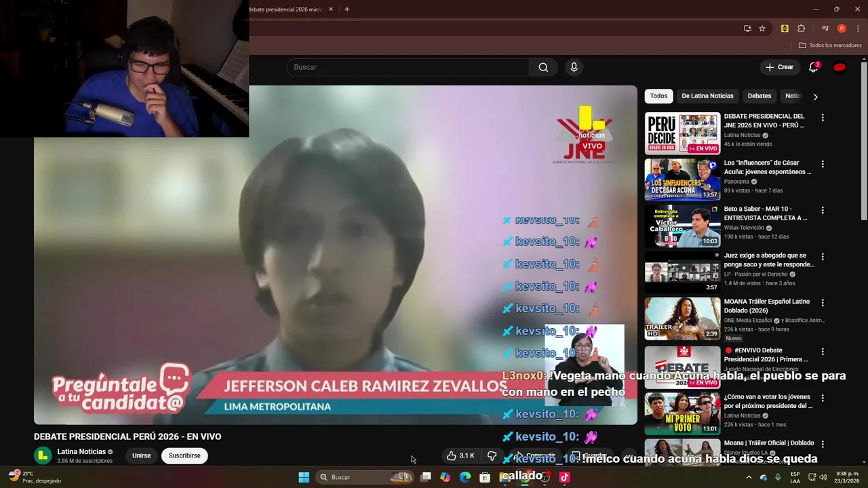Open Microsoft Store from the taskbar

coord(485,477)
